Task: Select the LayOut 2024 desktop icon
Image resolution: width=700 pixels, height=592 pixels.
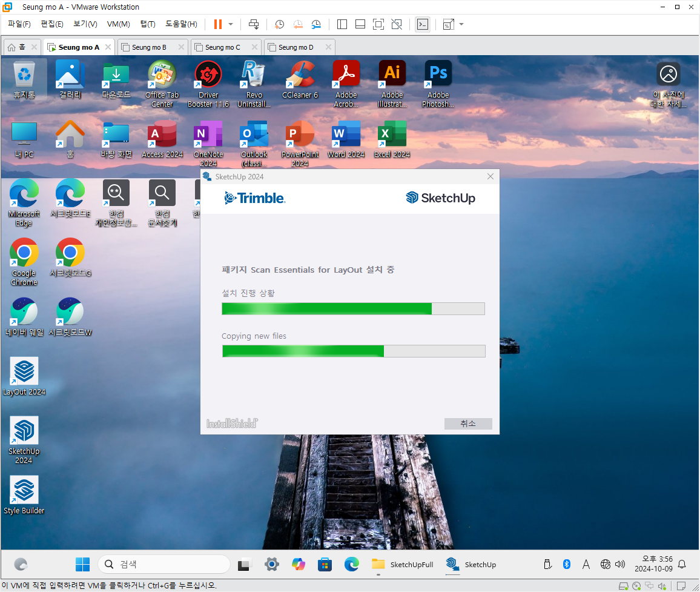Action: 24,377
